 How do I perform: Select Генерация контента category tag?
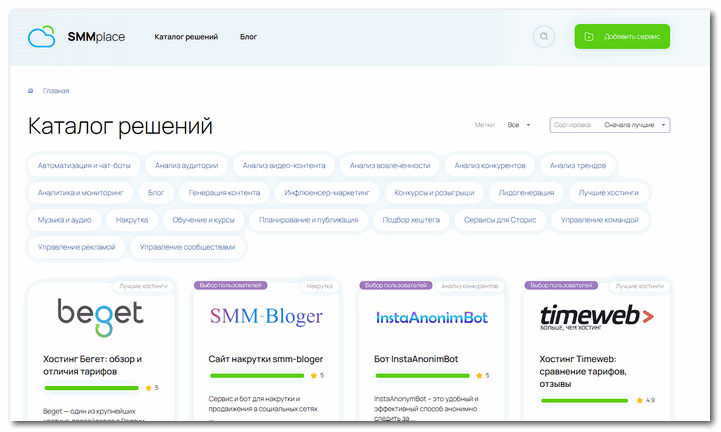224,192
